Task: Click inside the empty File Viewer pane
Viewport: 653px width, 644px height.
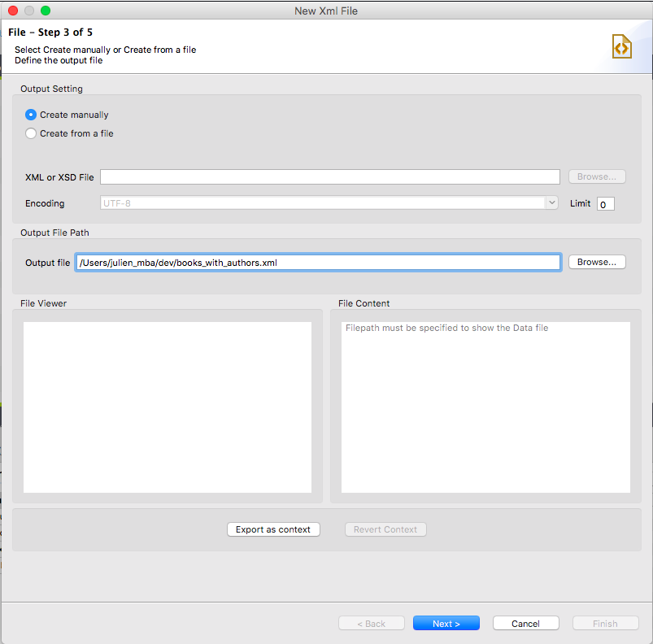Action: [167, 407]
